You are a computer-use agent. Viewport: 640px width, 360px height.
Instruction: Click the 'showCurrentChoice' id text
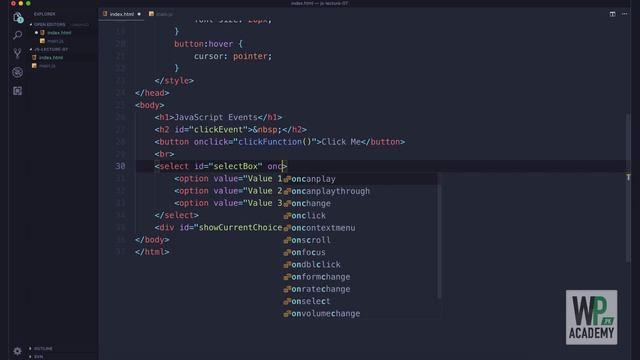pos(240,227)
